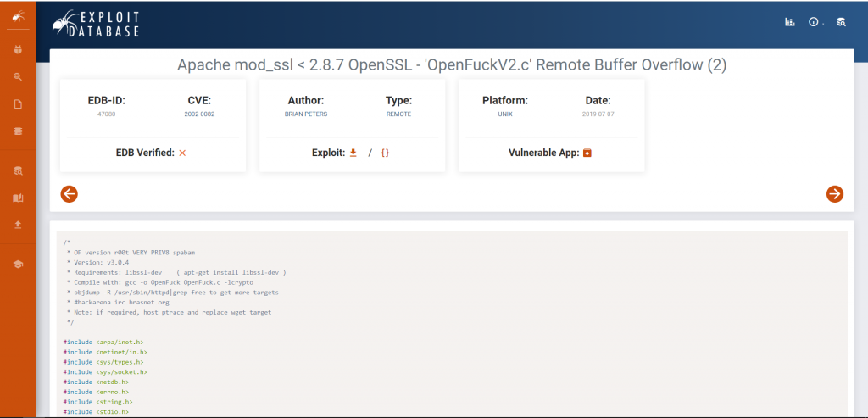View raw exploit via curly braces icon
Screen dimensions: 868x418
[386, 153]
